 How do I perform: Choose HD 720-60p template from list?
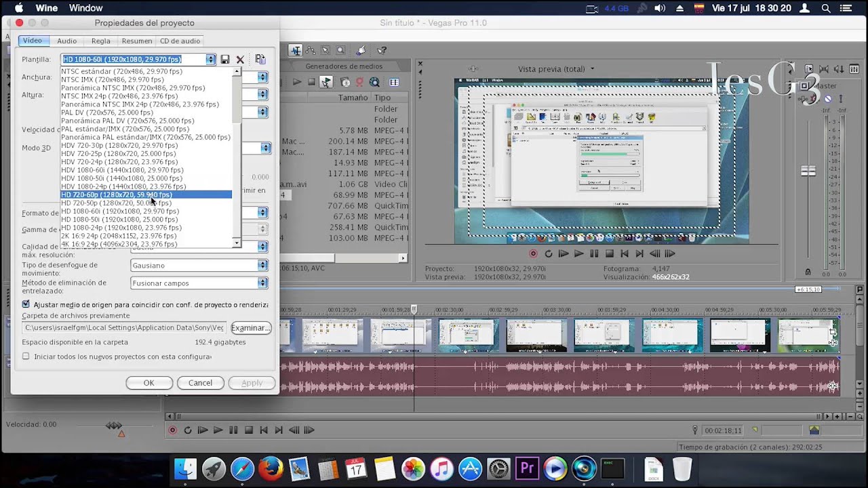click(146, 195)
